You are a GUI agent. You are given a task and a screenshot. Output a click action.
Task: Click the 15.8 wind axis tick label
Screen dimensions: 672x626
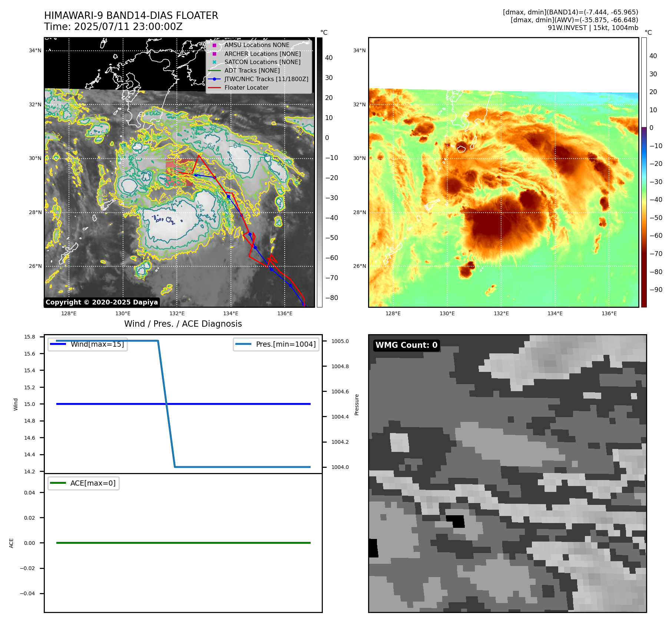coord(30,337)
